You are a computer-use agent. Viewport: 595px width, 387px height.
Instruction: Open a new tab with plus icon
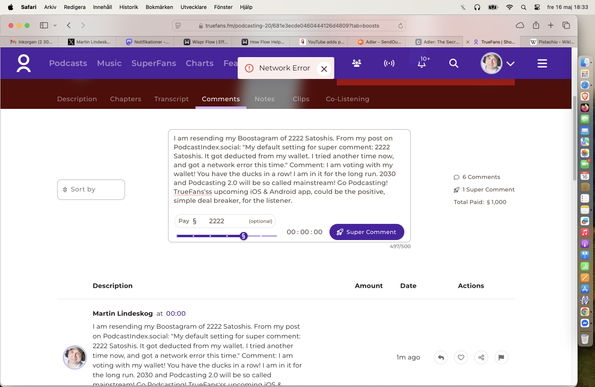coord(551,25)
